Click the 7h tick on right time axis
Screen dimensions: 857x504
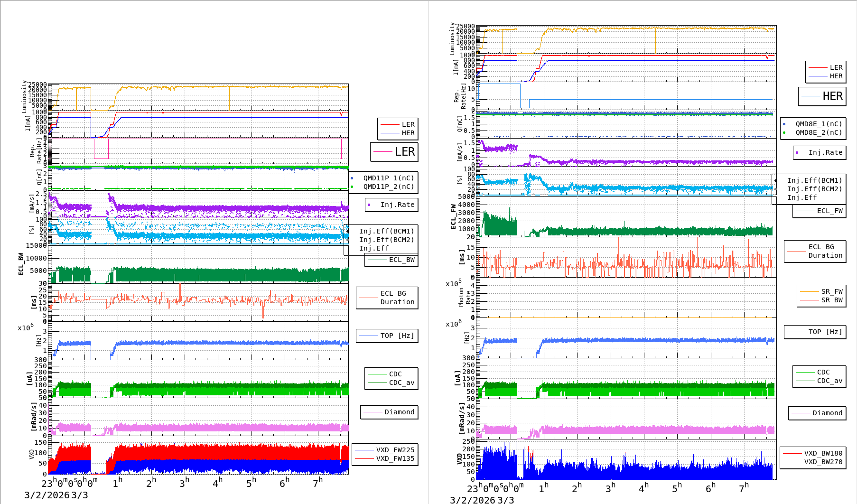(744, 488)
